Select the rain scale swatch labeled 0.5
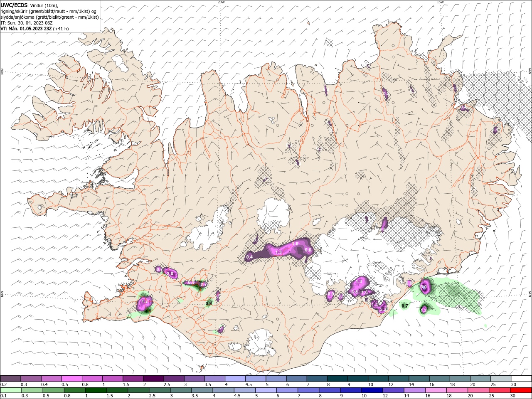The image size is (532, 399). [53, 390]
